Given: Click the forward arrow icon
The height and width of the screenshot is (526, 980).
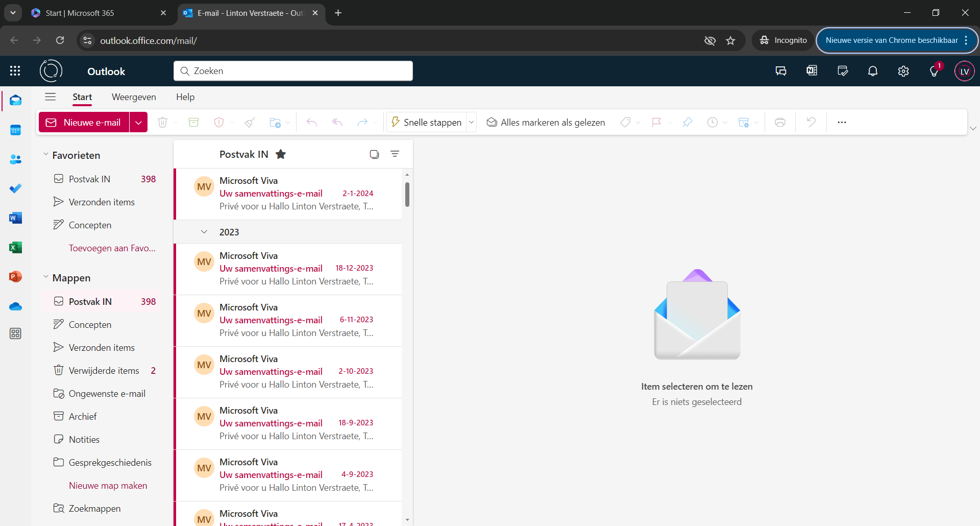Looking at the screenshot, I should click(x=362, y=122).
